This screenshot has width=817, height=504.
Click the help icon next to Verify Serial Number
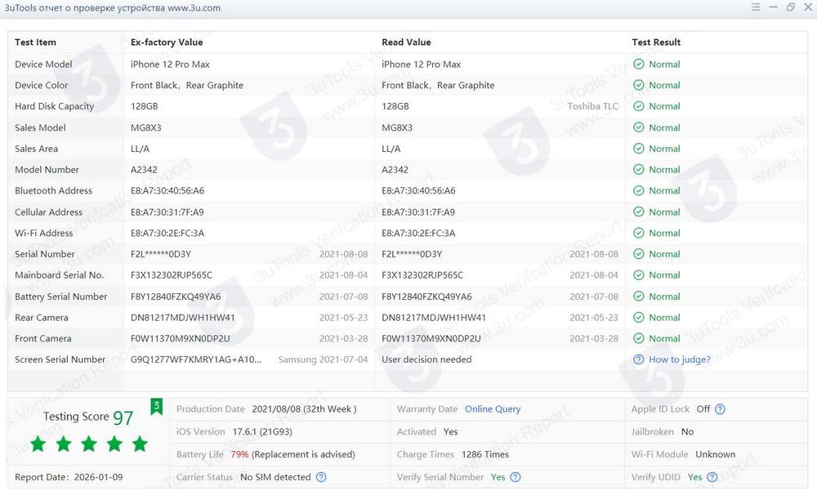(x=516, y=477)
